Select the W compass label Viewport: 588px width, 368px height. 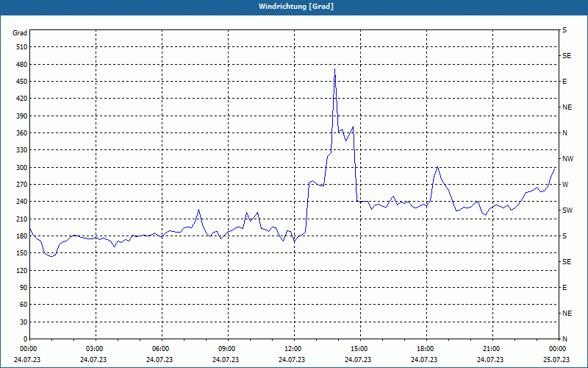point(565,185)
